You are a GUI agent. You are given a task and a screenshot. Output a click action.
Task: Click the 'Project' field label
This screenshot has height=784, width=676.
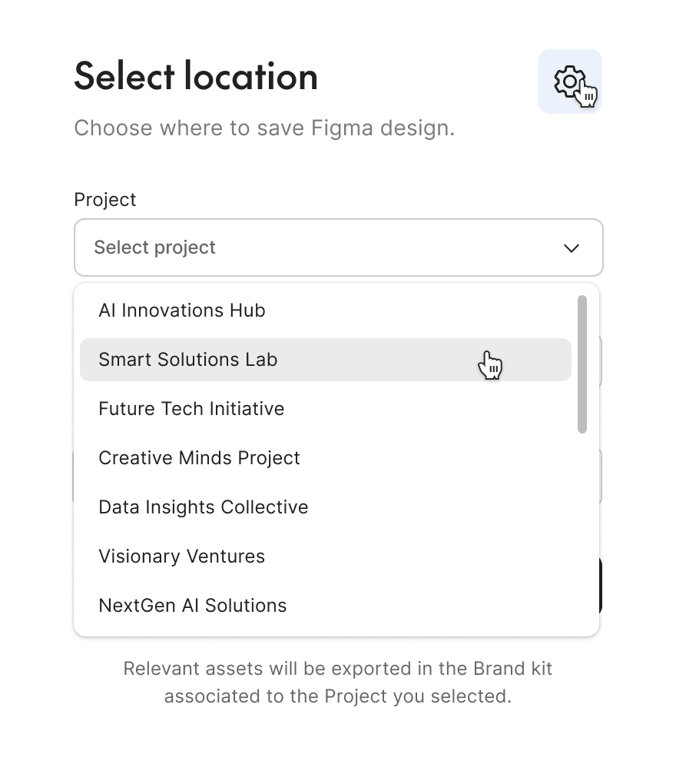(x=105, y=200)
